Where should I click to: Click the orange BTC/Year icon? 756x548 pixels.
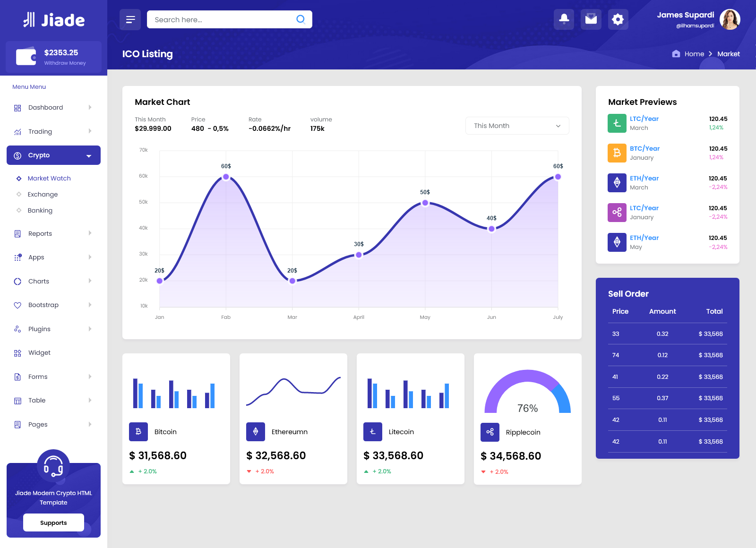tap(617, 153)
